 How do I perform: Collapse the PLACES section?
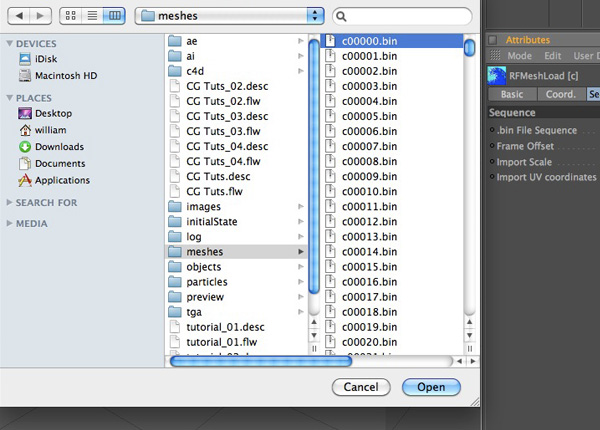coord(10,98)
